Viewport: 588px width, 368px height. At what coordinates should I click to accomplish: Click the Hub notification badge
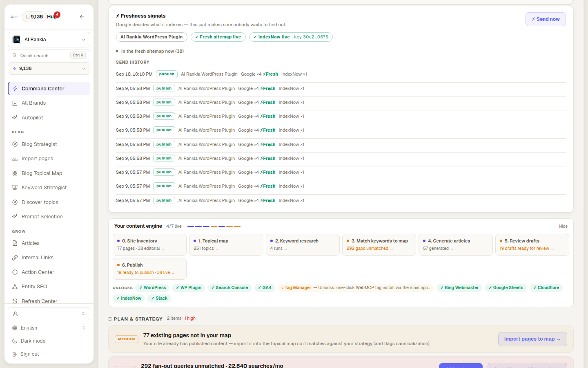[x=57, y=14]
